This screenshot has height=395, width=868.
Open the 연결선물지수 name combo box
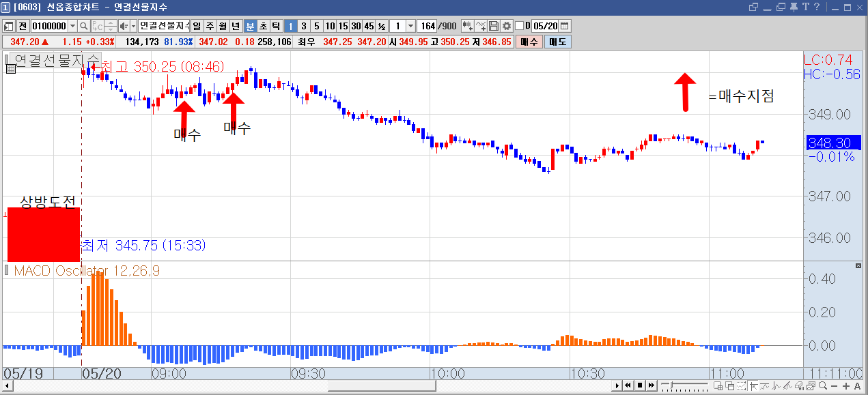click(x=164, y=26)
